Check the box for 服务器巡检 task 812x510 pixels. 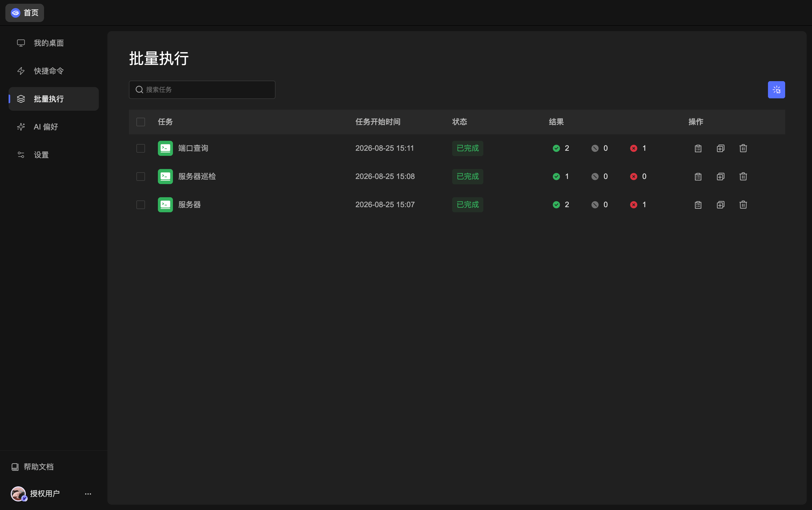tap(140, 177)
